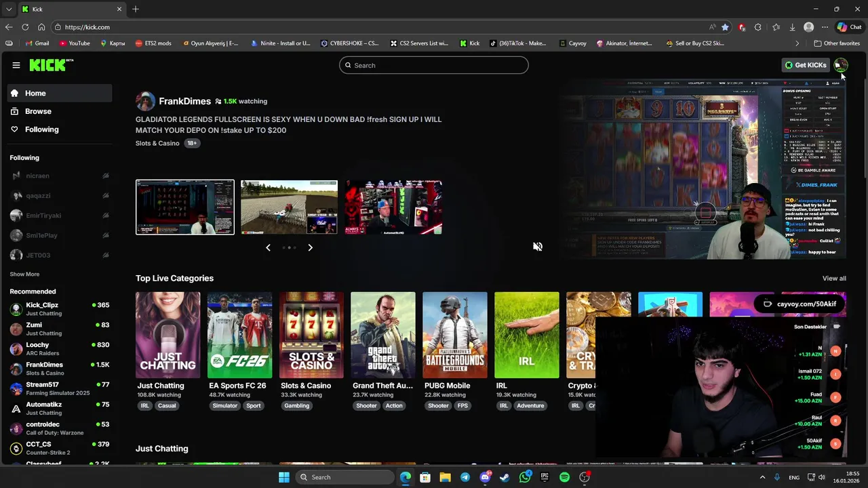Open recommended channel Kick_Clipz

(x=60, y=309)
